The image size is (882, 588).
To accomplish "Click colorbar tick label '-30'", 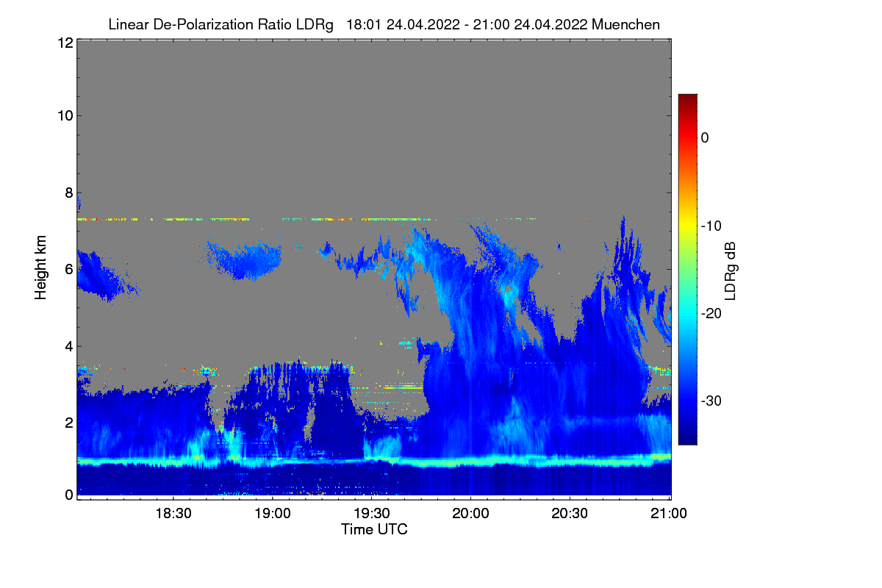I will 711,401.
